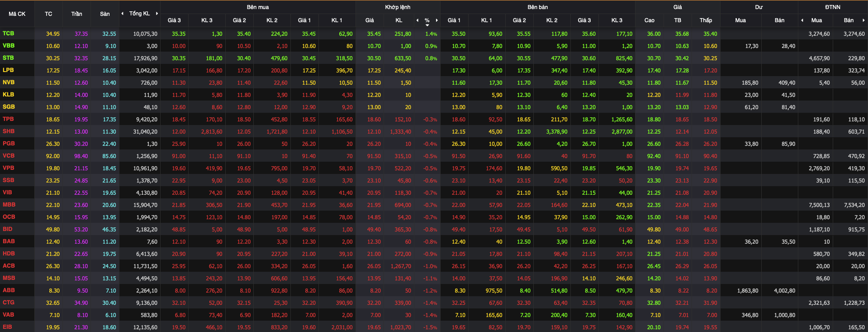Click STB's percent change 0.8%
Viewport: 868px width, 332px height.
431,58
